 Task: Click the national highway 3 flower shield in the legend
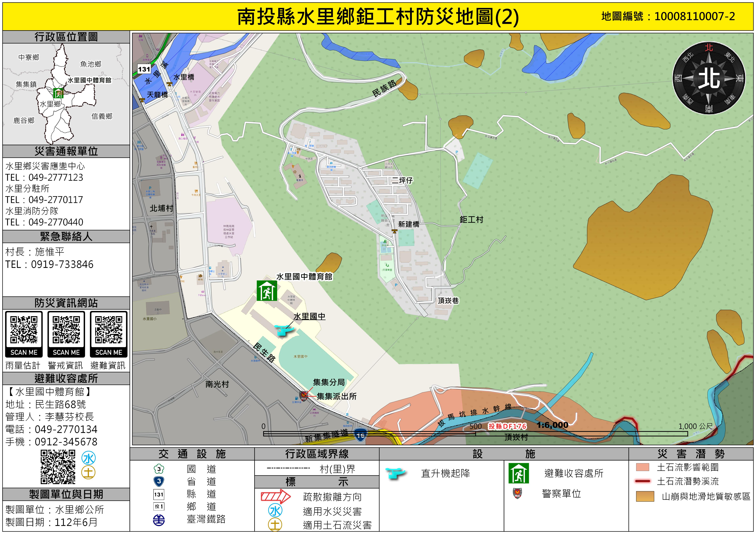[159, 469]
